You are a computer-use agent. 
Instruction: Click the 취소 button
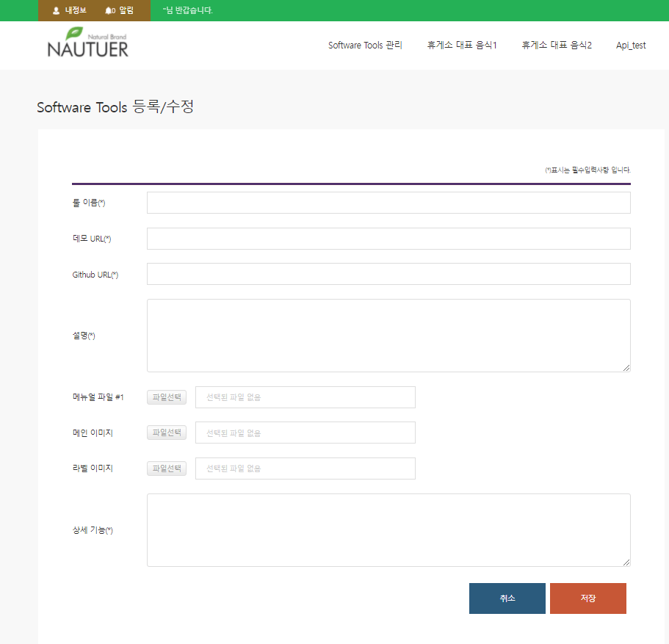point(507,598)
